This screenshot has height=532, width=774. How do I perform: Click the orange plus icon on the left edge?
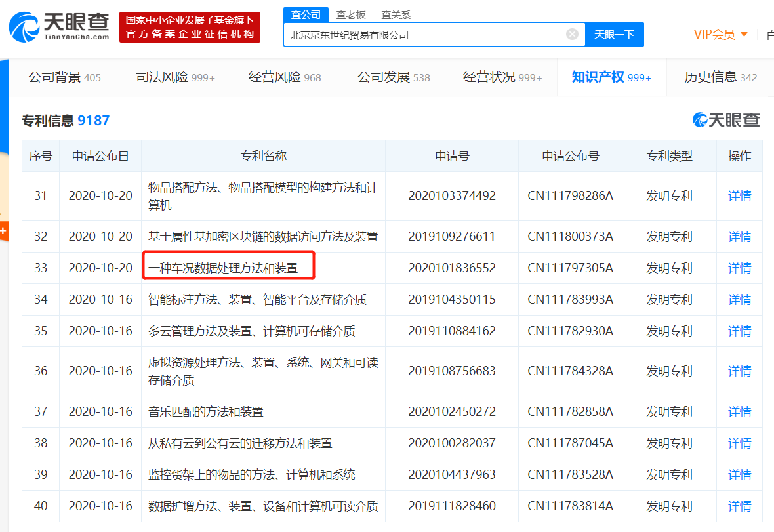[x=3, y=230]
